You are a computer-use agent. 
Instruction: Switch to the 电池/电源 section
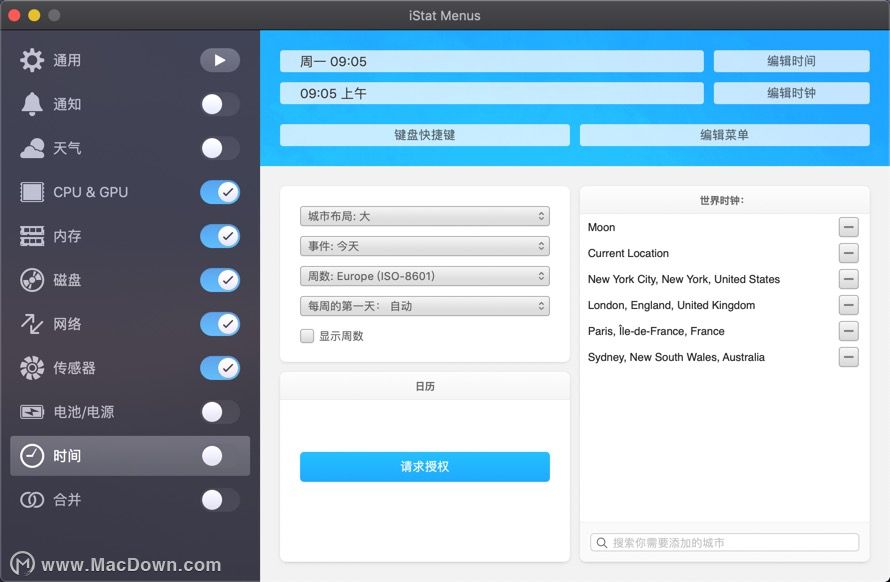point(84,412)
